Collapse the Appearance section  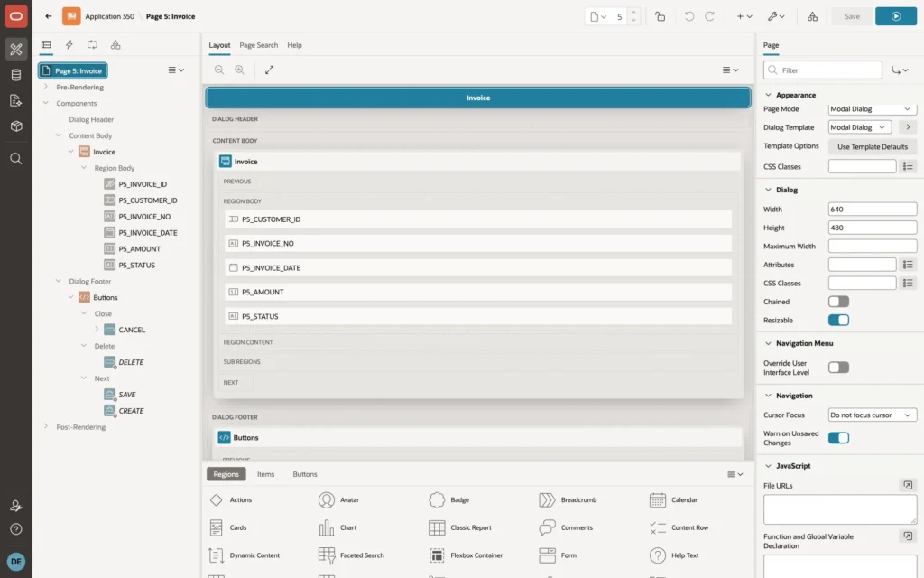[x=768, y=95]
